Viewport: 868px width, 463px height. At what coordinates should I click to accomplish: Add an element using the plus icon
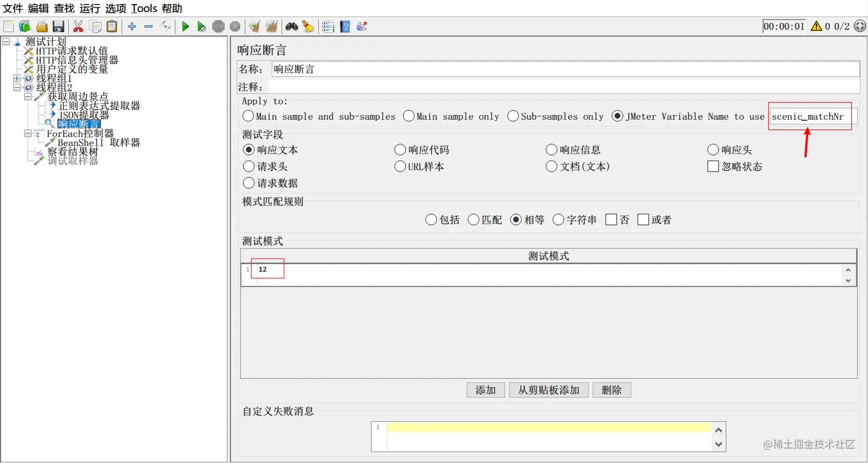click(131, 26)
